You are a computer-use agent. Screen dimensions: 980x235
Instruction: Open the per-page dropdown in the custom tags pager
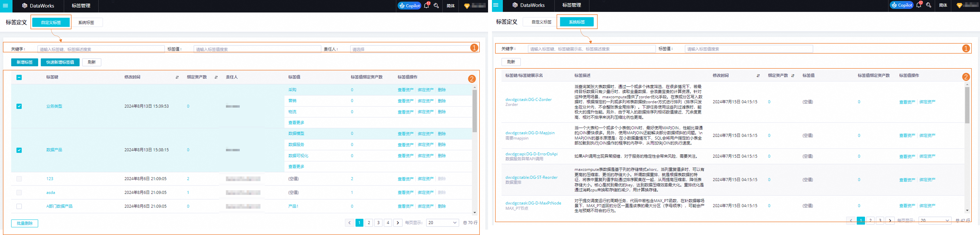click(442, 223)
